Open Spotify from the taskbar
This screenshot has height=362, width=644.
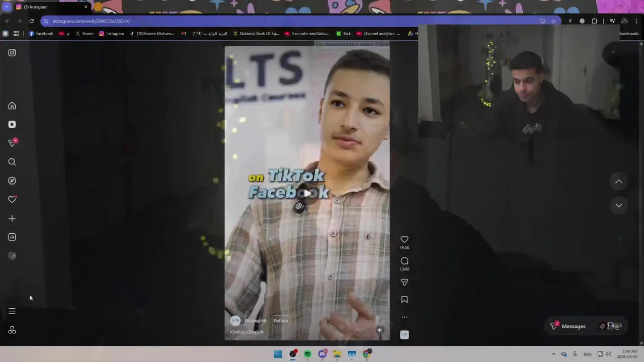click(307, 354)
